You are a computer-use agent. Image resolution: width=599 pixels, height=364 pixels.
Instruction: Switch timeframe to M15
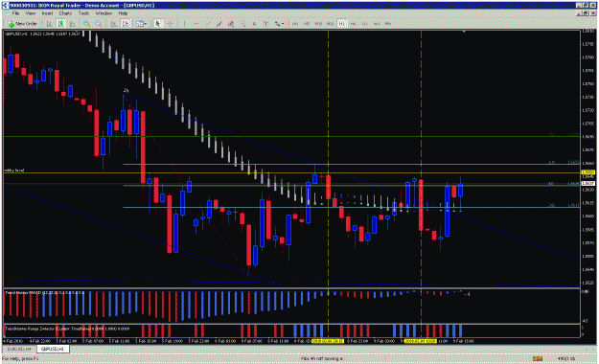[318, 24]
